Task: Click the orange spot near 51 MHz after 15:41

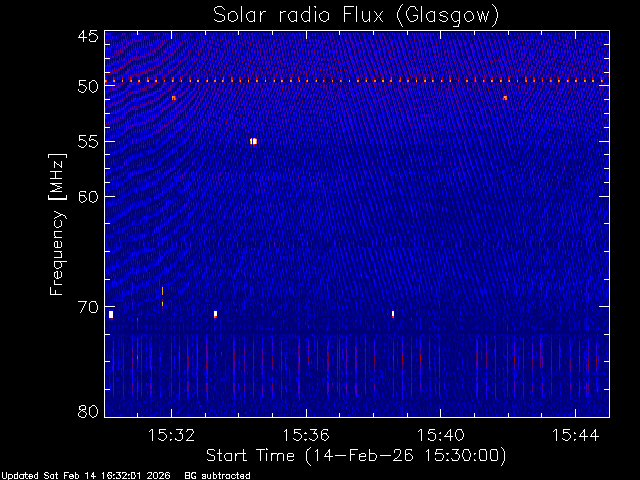Action: pos(505,98)
